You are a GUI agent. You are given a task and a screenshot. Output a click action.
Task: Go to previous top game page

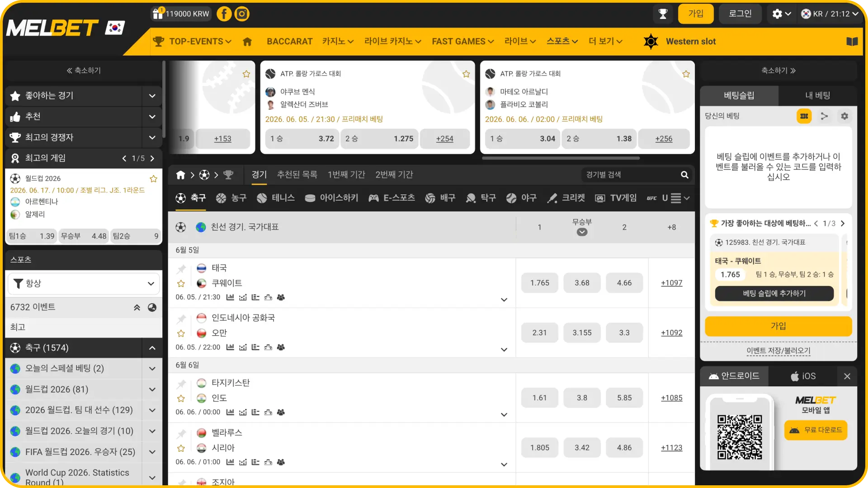point(124,158)
